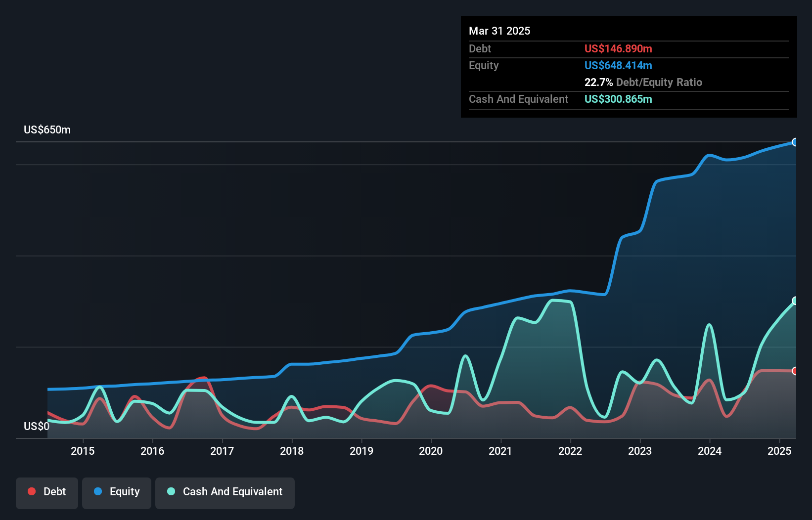
Task: Click the 2024 x-axis label
Action: (710, 451)
